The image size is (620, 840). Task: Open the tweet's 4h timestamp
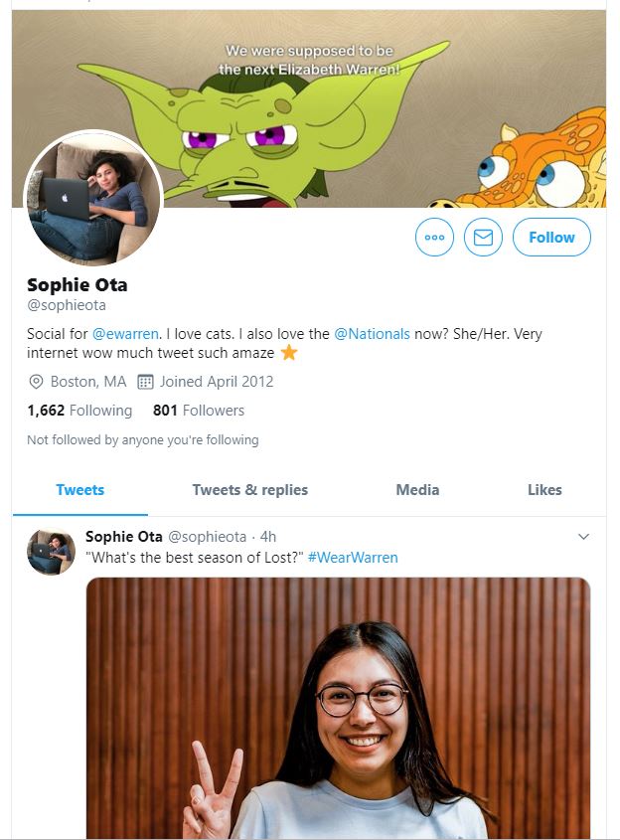coord(268,537)
